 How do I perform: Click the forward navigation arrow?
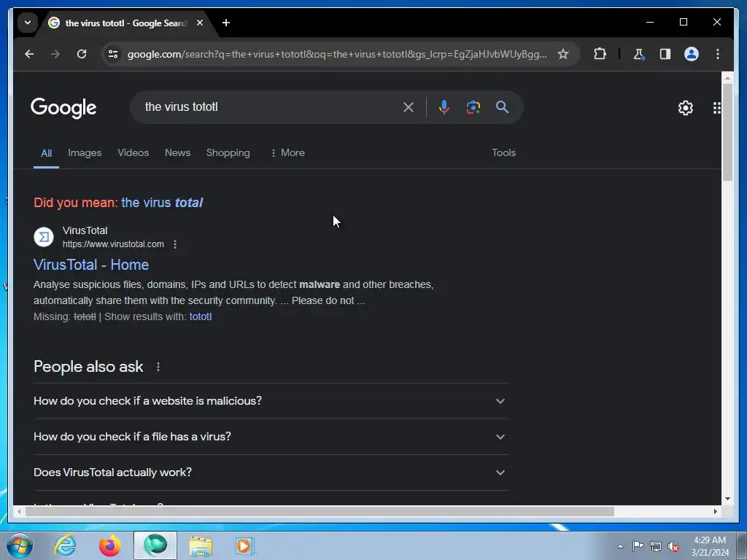pyautogui.click(x=55, y=54)
